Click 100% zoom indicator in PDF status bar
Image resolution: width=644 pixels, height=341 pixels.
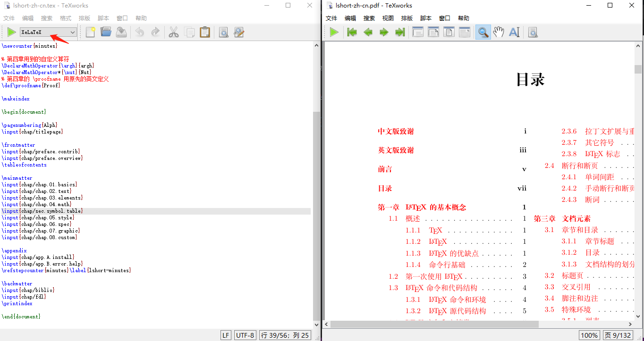pos(589,335)
